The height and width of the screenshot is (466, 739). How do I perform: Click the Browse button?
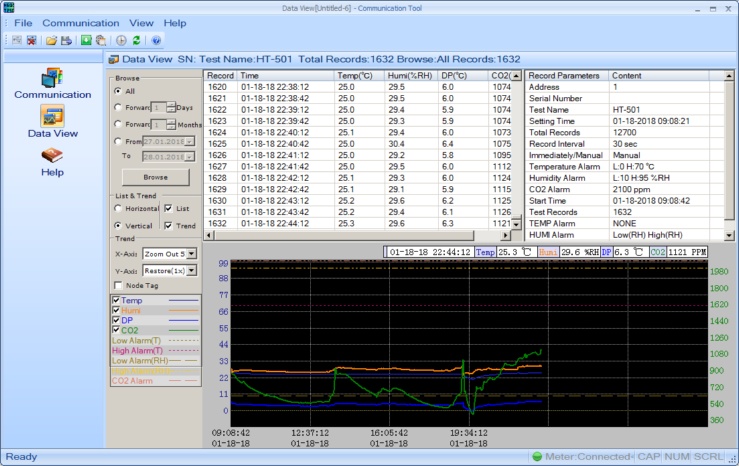tap(156, 177)
